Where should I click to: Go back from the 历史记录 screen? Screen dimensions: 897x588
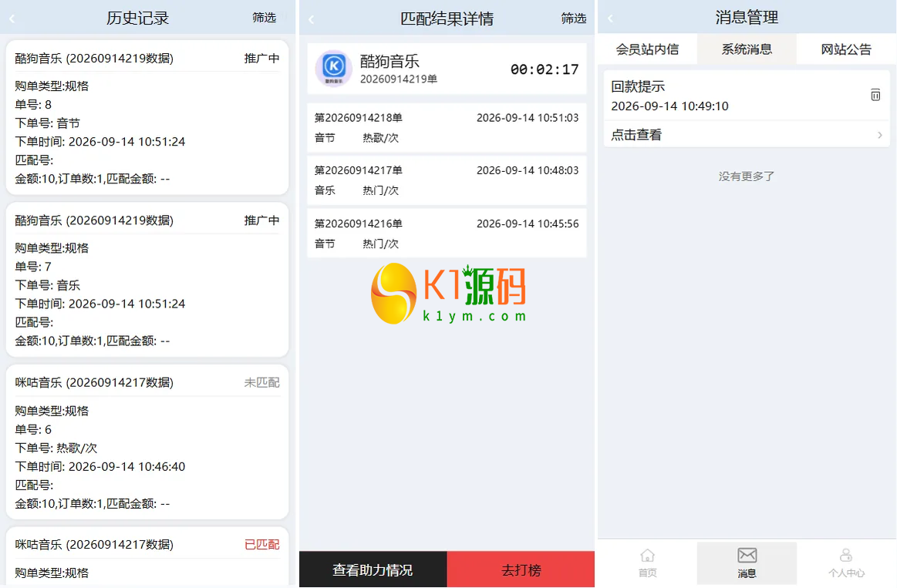pos(12,18)
